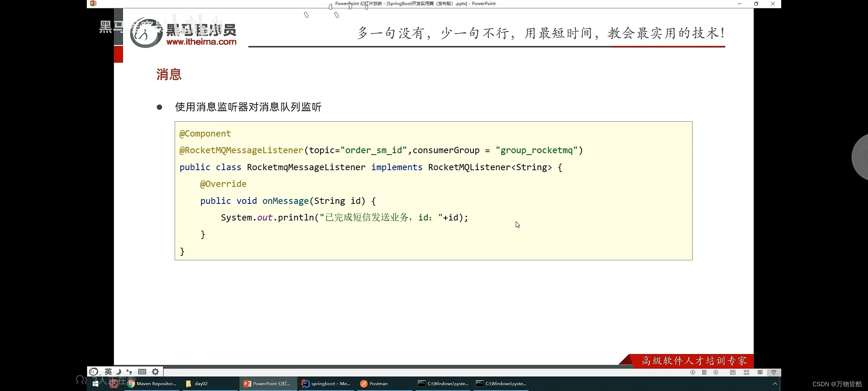Open the slide list menu icon
868x391 pixels.
click(x=704, y=373)
